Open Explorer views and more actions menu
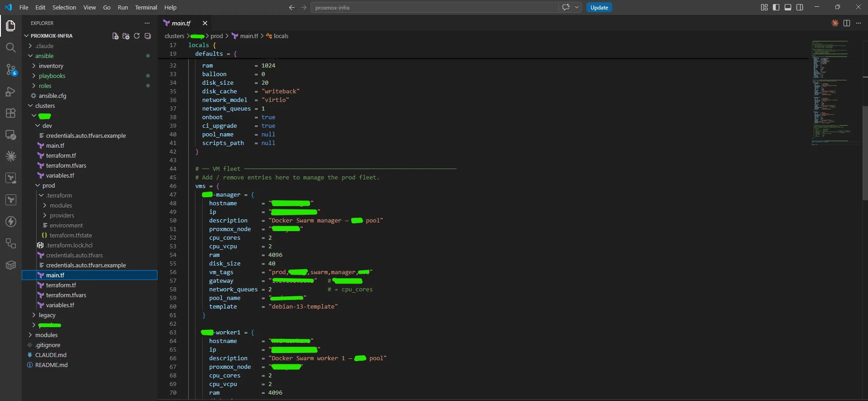868x401 pixels. pyautogui.click(x=147, y=23)
